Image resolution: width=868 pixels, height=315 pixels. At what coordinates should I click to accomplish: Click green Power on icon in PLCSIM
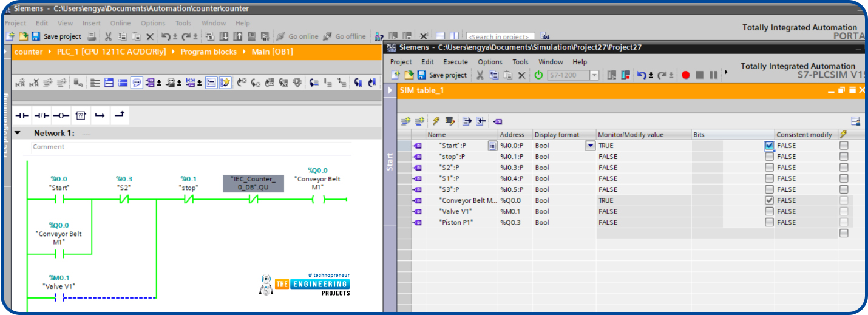pos(538,75)
